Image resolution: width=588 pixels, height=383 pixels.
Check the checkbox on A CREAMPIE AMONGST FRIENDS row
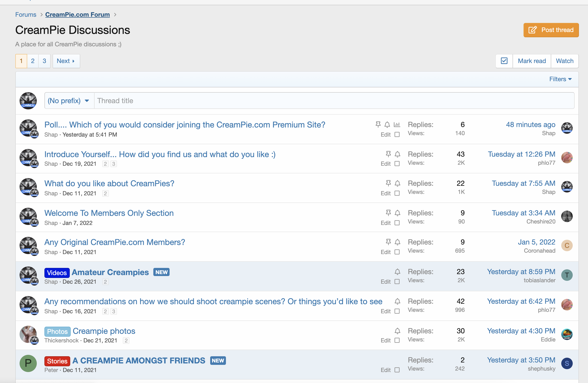(x=397, y=370)
